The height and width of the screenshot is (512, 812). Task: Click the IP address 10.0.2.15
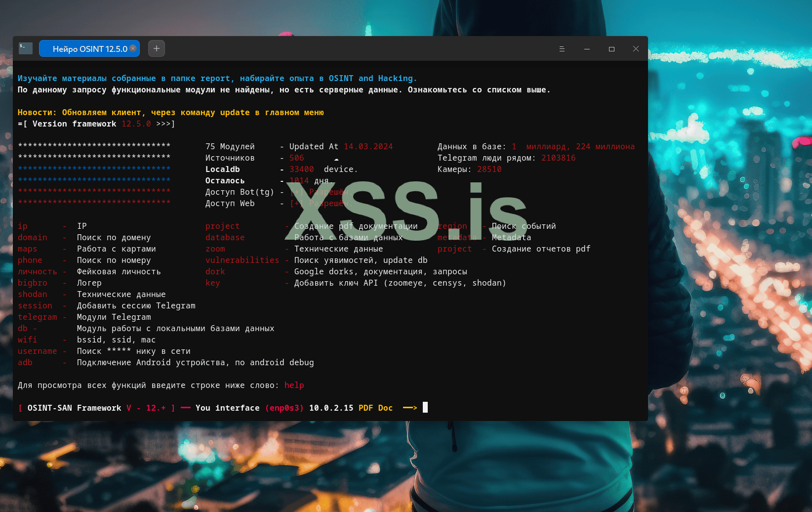[x=331, y=408]
